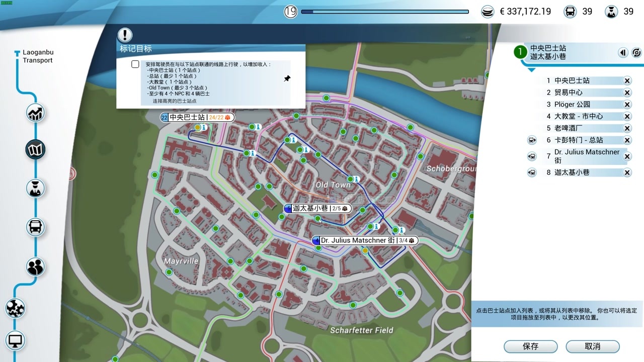This screenshot has height=362, width=644.
Task: Click the Mayrville district name
Action: click(x=181, y=261)
